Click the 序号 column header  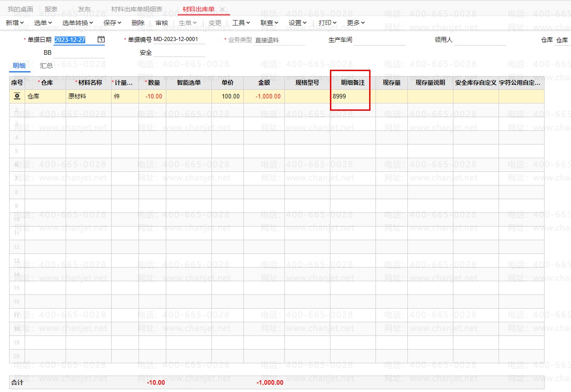tap(17, 83)
